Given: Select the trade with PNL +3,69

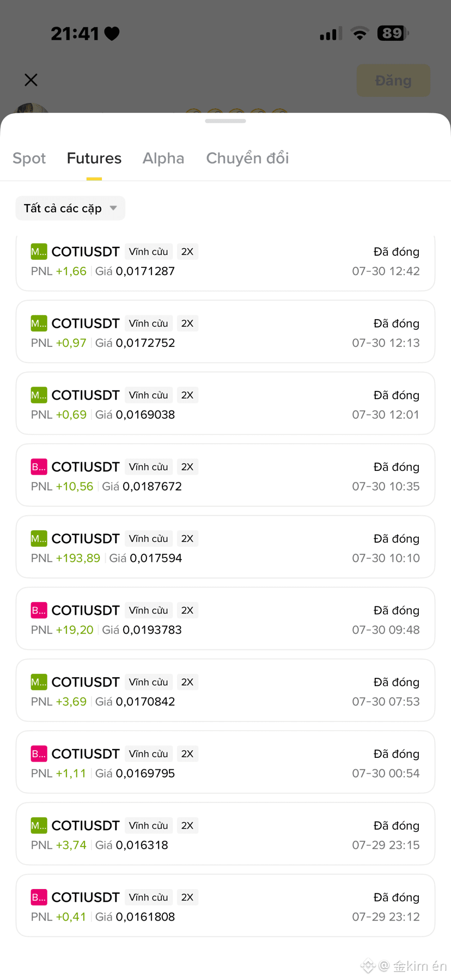Looking at the screenshot, I should [x=225, y=690].
